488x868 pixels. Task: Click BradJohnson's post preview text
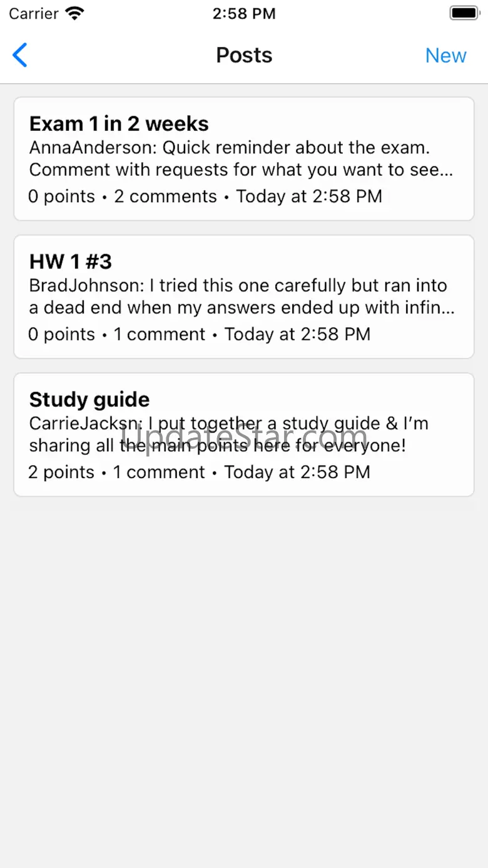pyautogui.click(x=241, y=297)
